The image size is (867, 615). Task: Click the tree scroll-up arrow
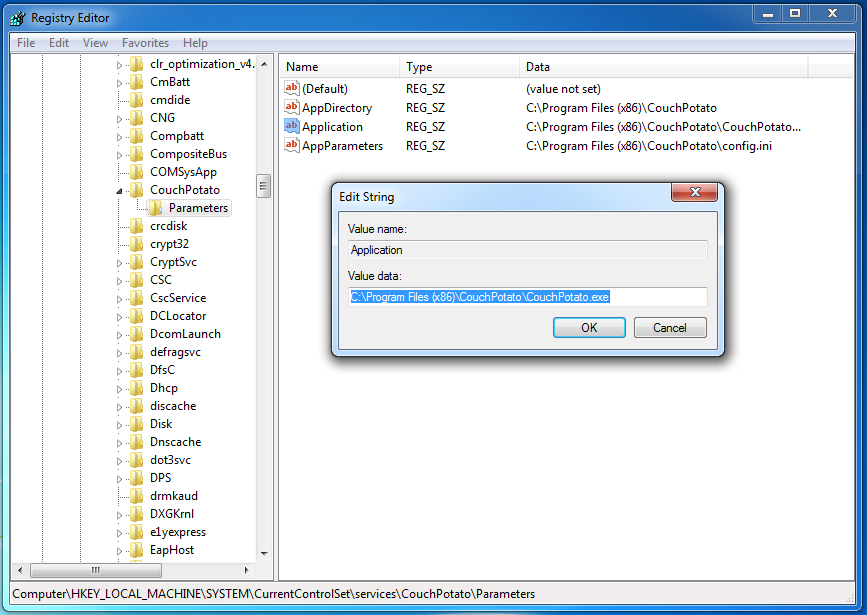[x=264, y=64]
